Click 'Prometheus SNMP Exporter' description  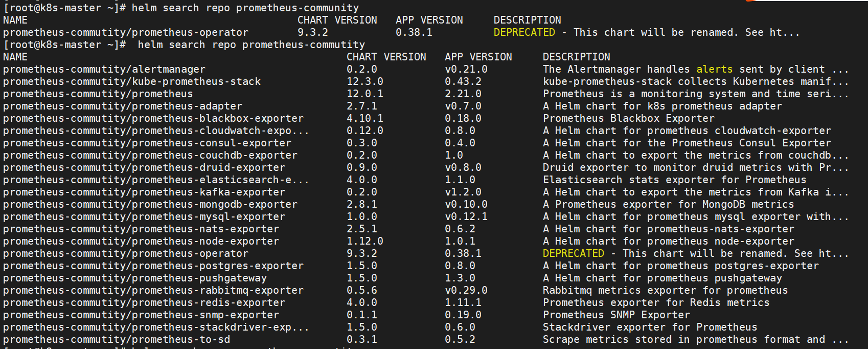(616, 315)
